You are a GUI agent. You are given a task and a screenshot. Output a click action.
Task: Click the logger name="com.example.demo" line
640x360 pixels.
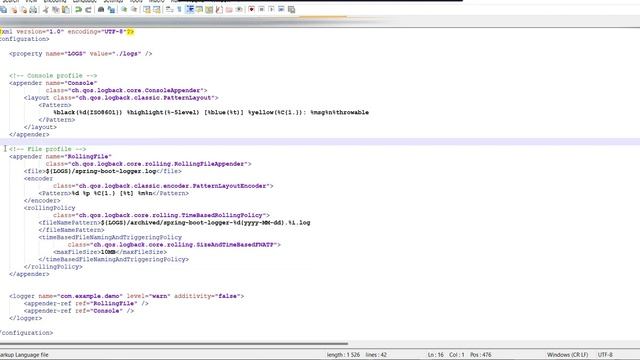tap(127, 296)
